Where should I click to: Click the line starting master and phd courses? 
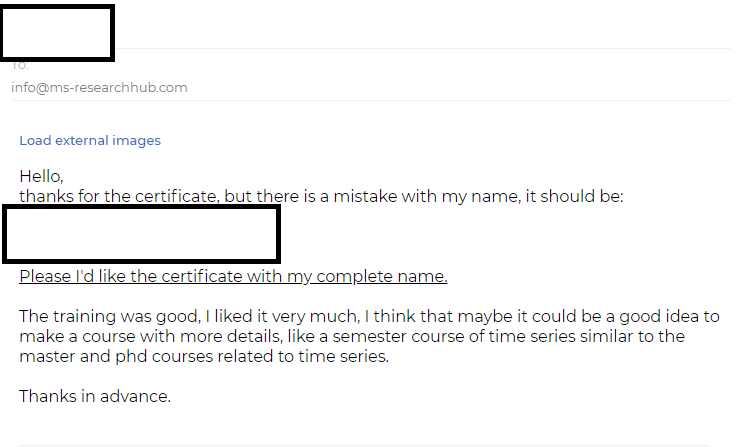click(x=204, y=356)
